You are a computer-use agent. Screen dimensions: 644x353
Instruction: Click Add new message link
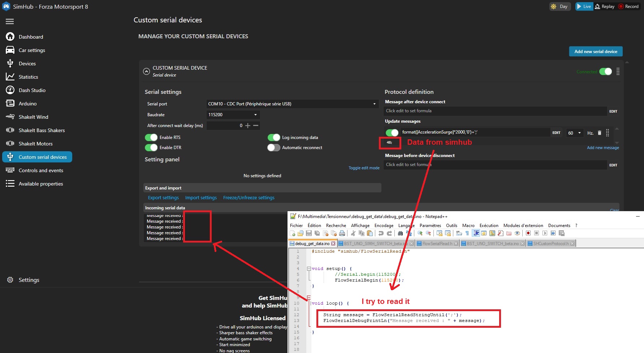[x=603, y=148]
